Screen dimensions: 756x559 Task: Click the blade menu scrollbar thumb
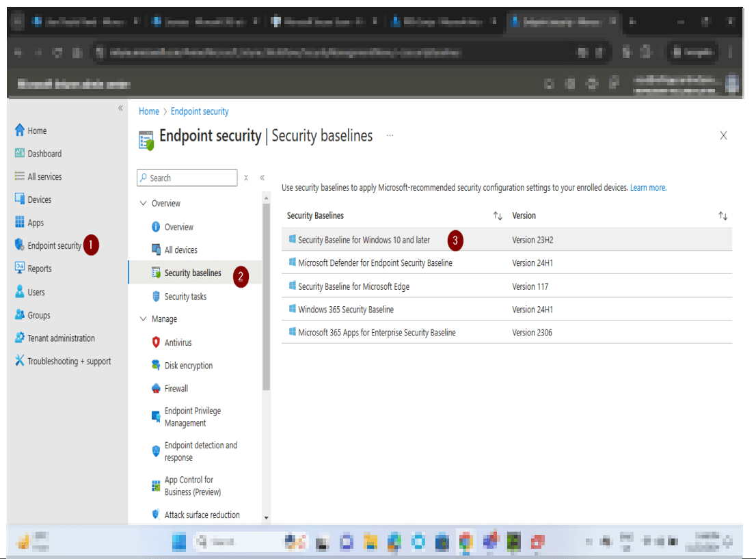(266, 297)
